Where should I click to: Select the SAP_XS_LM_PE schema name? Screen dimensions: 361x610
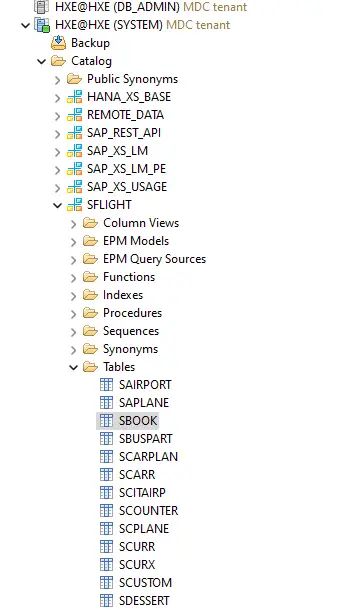126,169
